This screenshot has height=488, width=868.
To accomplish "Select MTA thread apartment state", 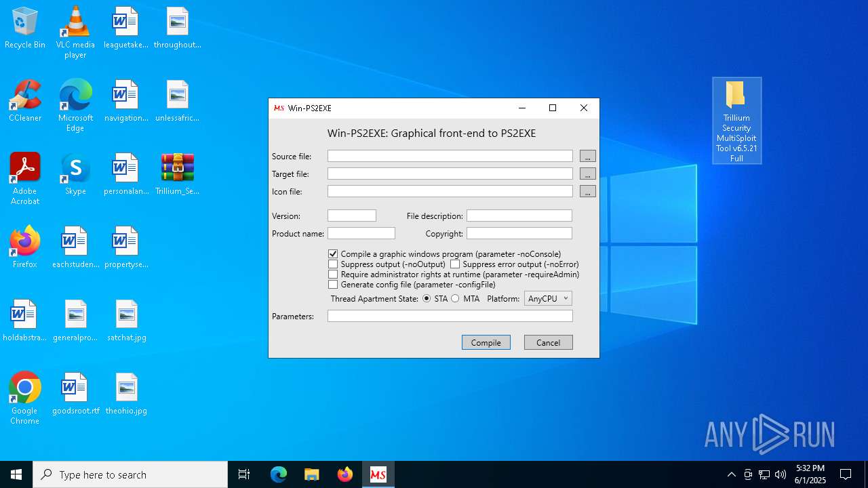I will [x=455, y=298].
